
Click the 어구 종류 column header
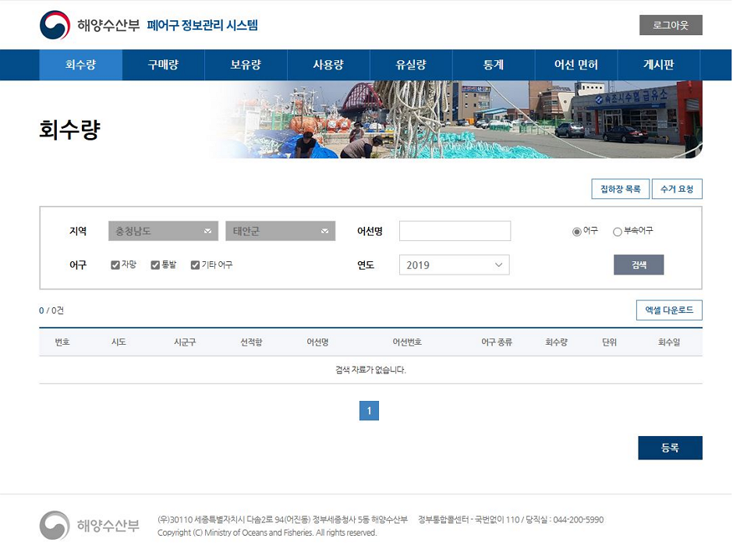pyautogui.click(x=497, y=342)
